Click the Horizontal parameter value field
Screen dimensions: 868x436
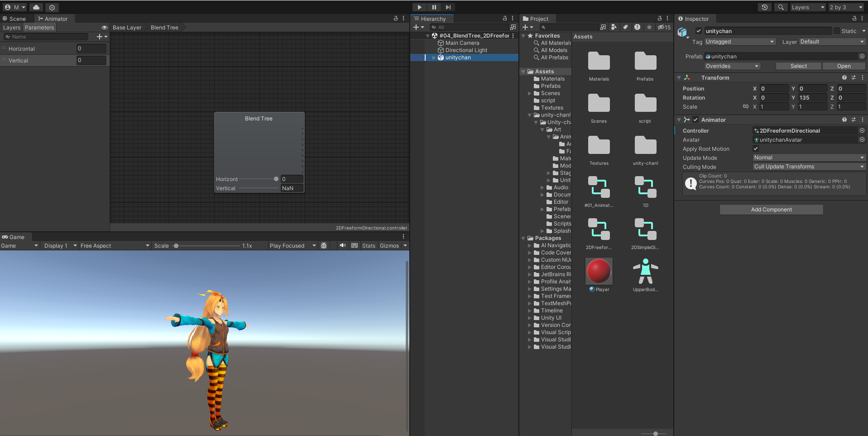[x=91, y=48]
